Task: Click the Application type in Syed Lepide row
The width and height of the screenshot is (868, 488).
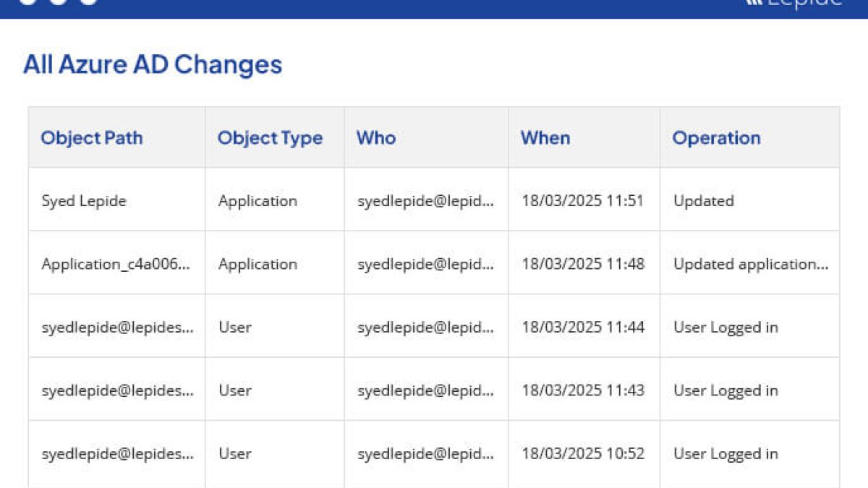Action: (258, 201)
